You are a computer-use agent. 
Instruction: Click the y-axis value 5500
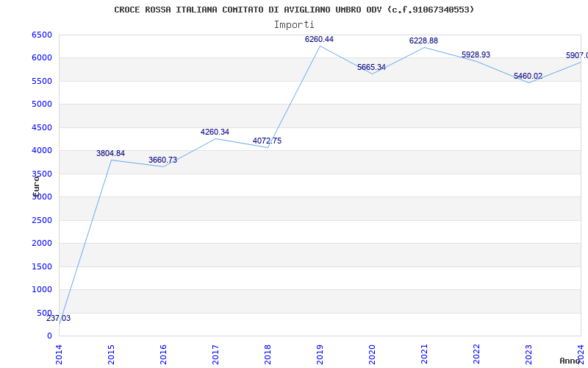[x=42, y=81]
